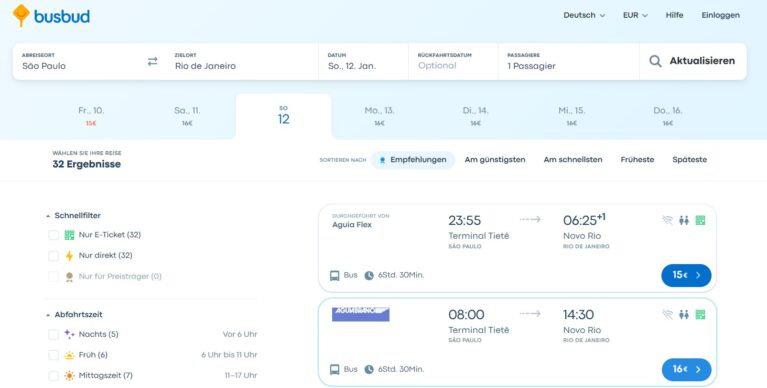The height and width of the screenshot is (388, 767).
Task: Click e-ticket icon on Aguia Flex trip
Action: pos(700,220)
